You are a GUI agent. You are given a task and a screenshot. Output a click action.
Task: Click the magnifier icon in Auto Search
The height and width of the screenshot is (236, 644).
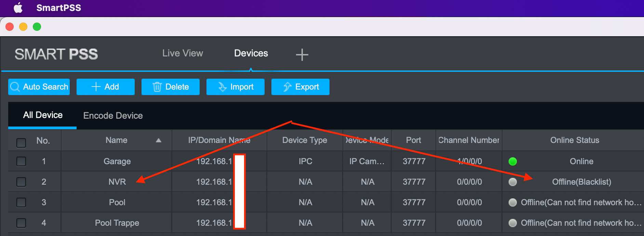[15, 87]
